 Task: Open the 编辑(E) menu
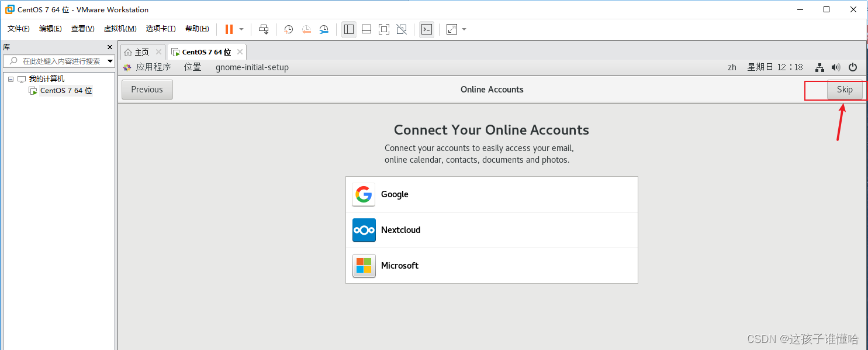[50, 29]
